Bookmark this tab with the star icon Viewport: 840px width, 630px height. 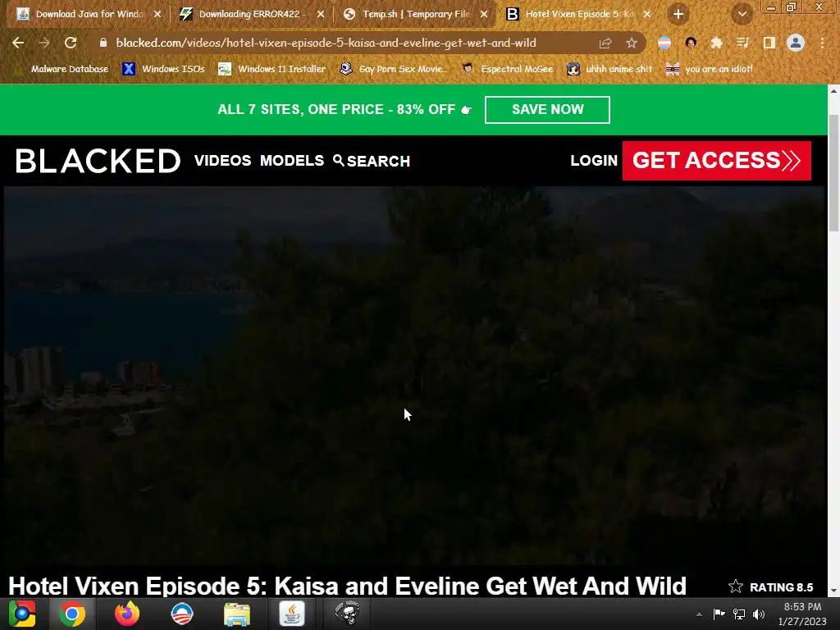point(631,43)
